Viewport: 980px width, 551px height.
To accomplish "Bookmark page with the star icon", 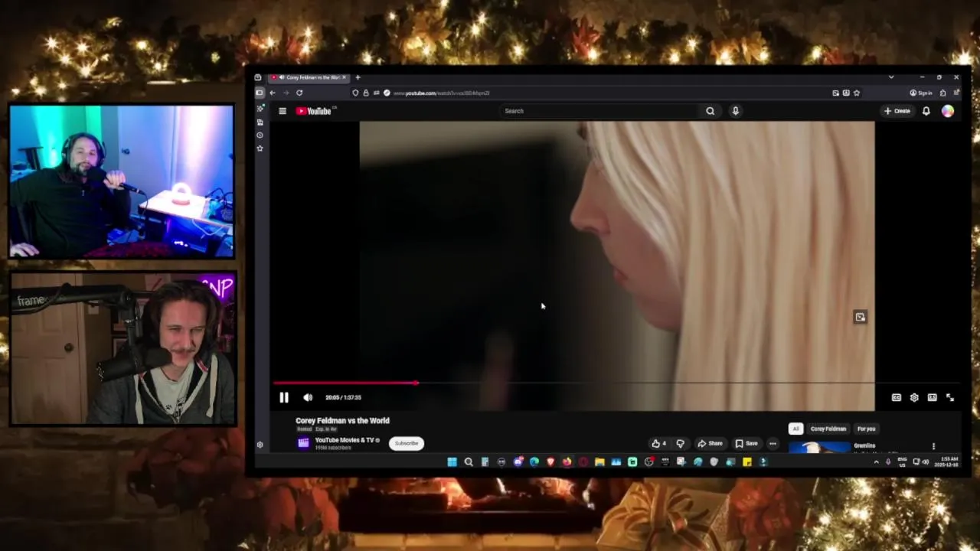I will tap(857, 93).
